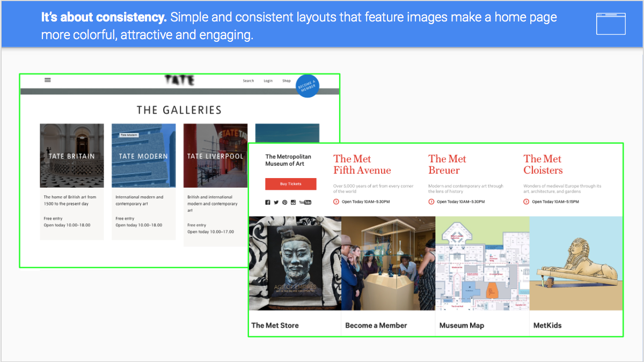The width and height of the screenshot is (644, 362).
Task: Click the Museum Map caption
Action: point(462,326)
